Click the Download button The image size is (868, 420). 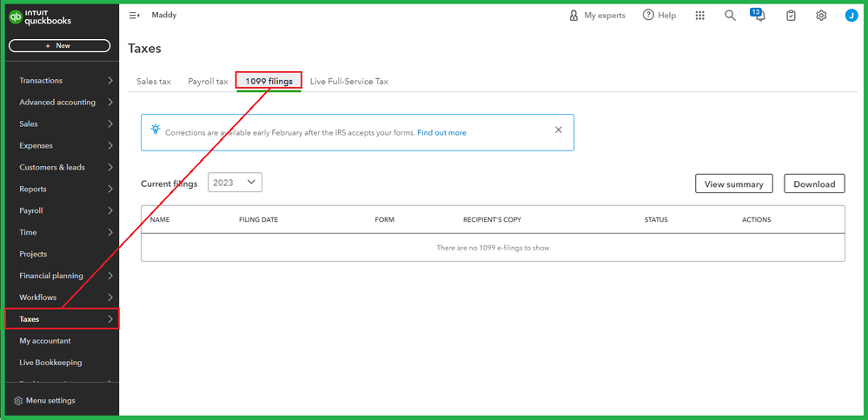tap(814, 184)
